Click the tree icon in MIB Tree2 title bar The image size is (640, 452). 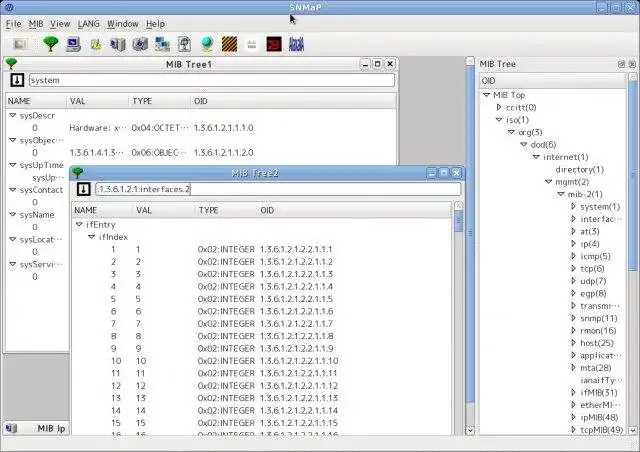click(78, 173)
